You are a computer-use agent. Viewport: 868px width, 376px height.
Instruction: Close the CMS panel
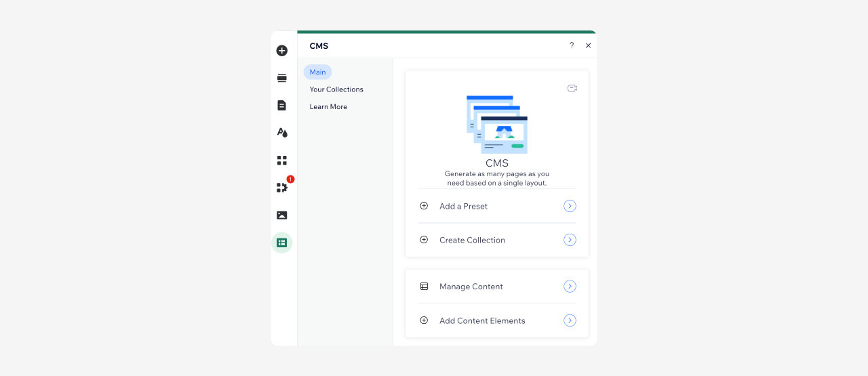(x=589, y=45)
